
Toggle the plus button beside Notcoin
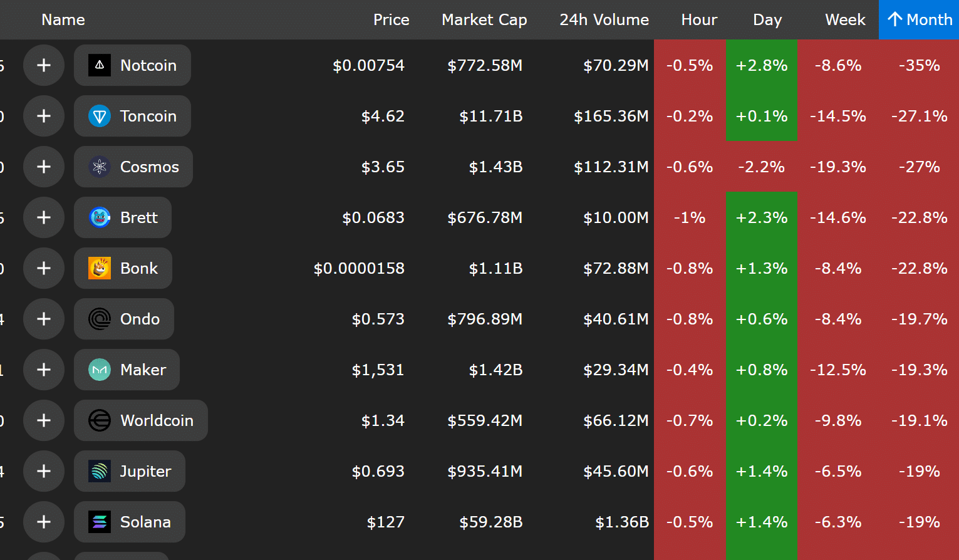point(44,65)
